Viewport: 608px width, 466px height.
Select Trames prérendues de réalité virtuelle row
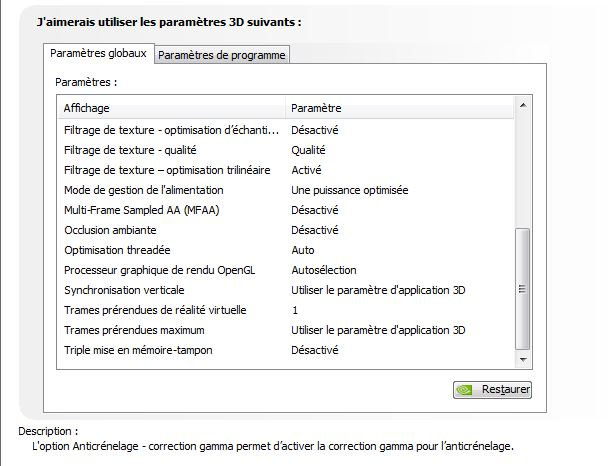pyautogui.click(x=286, y=310)
